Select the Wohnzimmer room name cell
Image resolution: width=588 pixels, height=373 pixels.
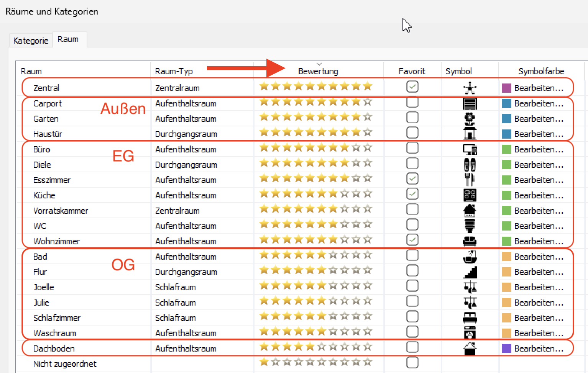56,241
